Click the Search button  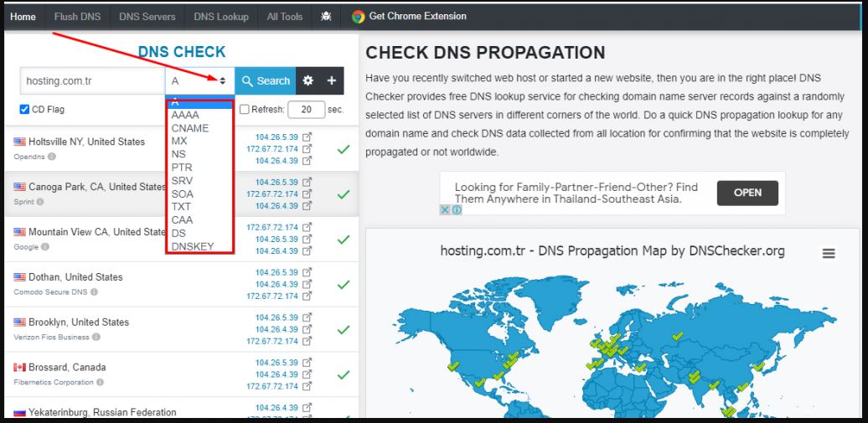(x=266, y=81)
